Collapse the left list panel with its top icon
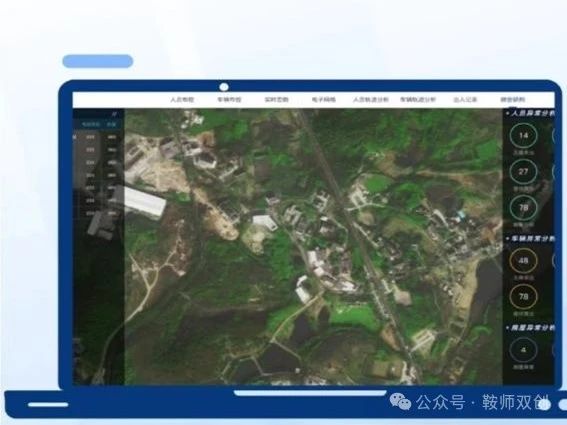This screenshot has width=567, height=425. (x=114, y=114)
